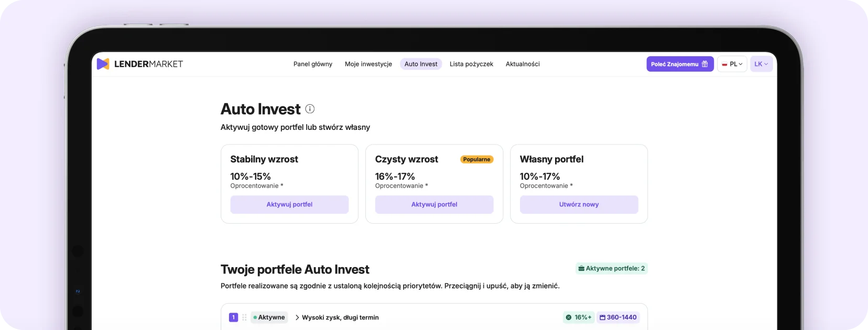Click the Popularne badge
The height and width of the screenshot is (330, 868).
[476, 159]
